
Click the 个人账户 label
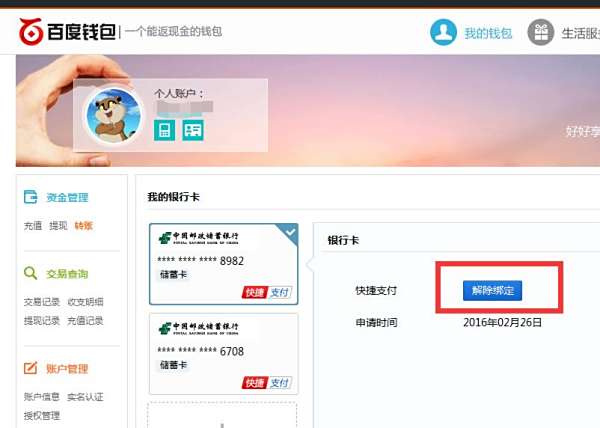[179, 93]
